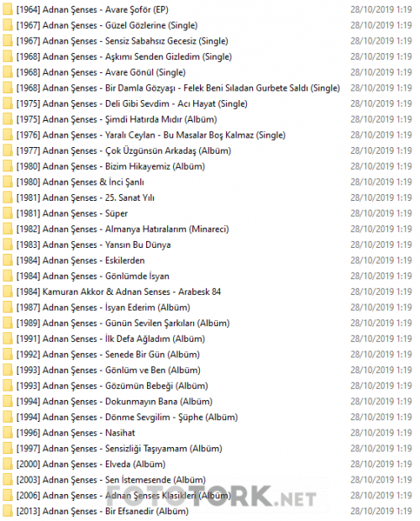The image size is (420, 521).
Task: Click folder icon for İsyan Ederim
Action: coord(8,308)
